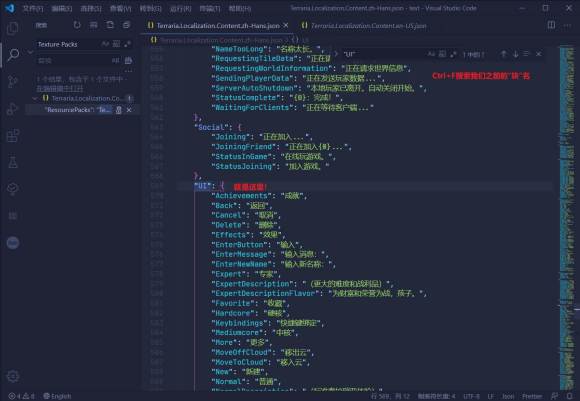Open the Explorer view in the activity bar

pyautogui.click(x=13, y=28)
